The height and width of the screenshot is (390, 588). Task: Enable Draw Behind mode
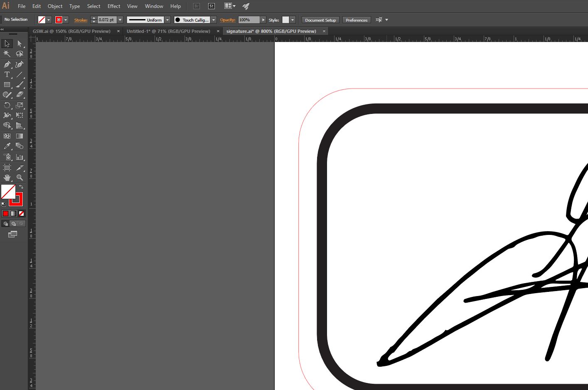click(13, 224)
